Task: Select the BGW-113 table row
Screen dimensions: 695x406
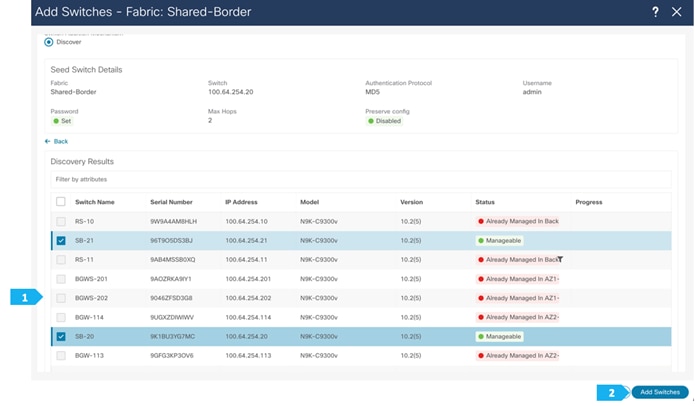Action: tap(361, 355)
